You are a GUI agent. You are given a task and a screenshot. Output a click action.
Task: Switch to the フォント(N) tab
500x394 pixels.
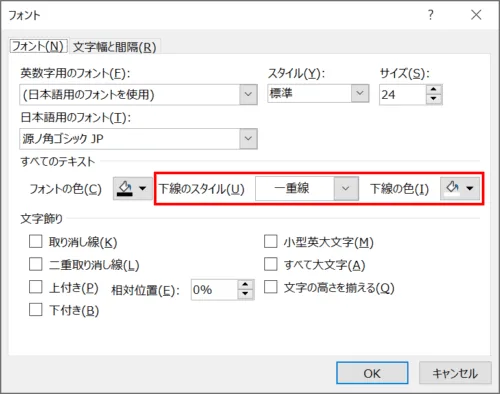coord(39,46)
